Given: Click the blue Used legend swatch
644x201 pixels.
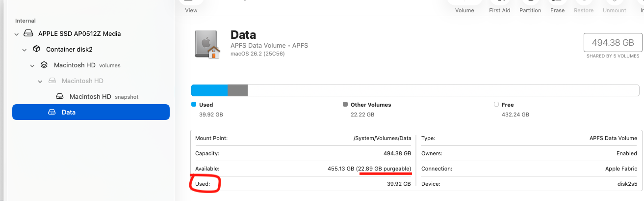Looking at the screenshot, I should 194,104.
